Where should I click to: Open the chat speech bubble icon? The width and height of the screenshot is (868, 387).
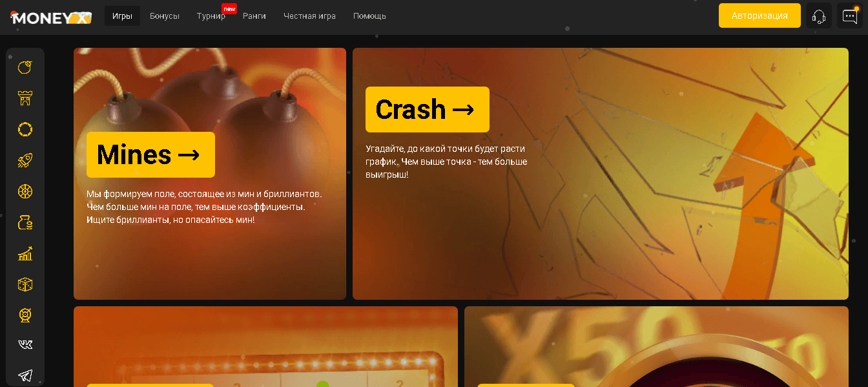point(849,16)
